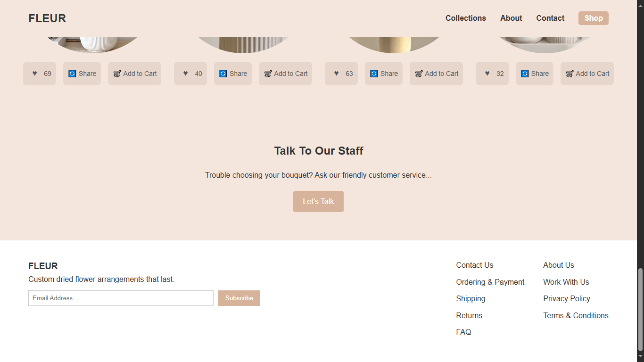Image resolution: width=644 pixels, height=362 pixels.
Task: Click the heart icon with 40 likes
Action: [185, 74]
